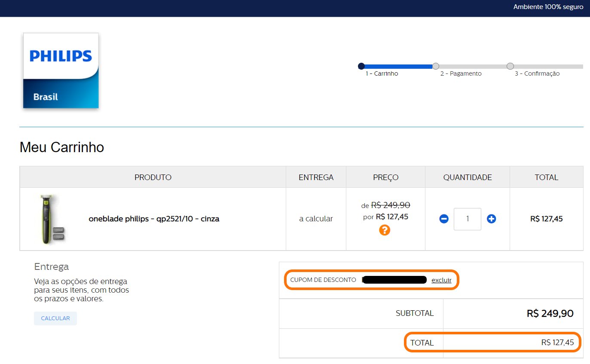
Task: Increase quantity with the plus button
Action: (491, 219)
